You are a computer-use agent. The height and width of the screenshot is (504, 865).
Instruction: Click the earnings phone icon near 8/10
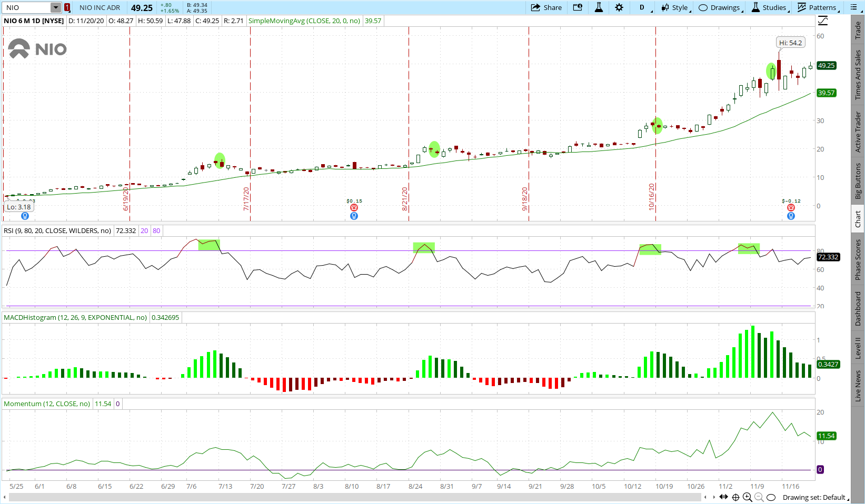tap(354, 208)
